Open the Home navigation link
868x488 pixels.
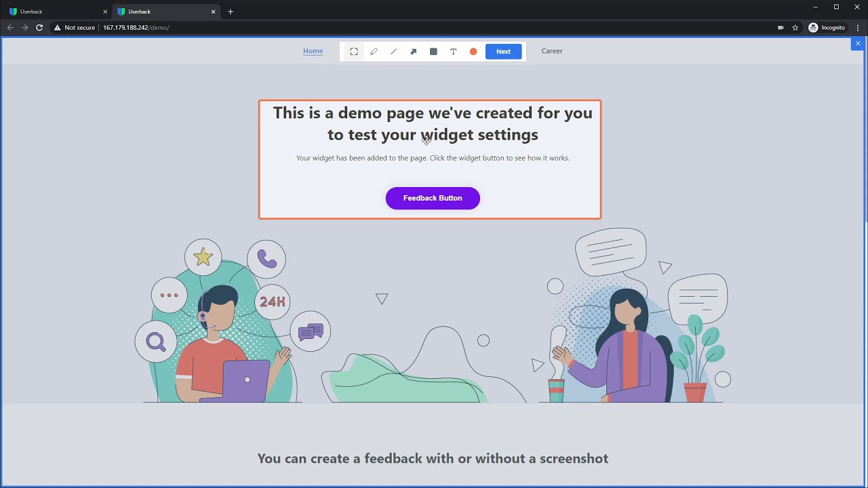coord(313,51)
